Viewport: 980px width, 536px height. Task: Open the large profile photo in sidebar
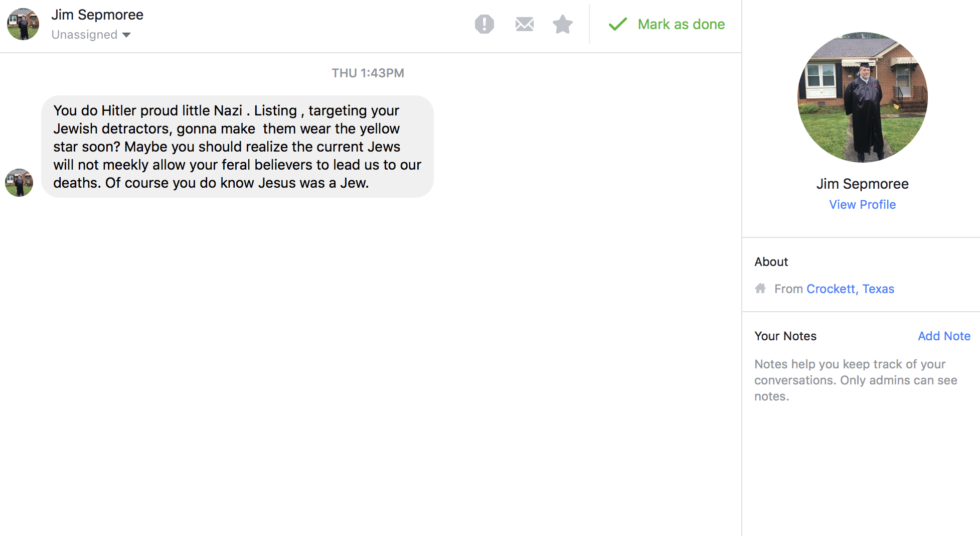(x=862, y=97)
